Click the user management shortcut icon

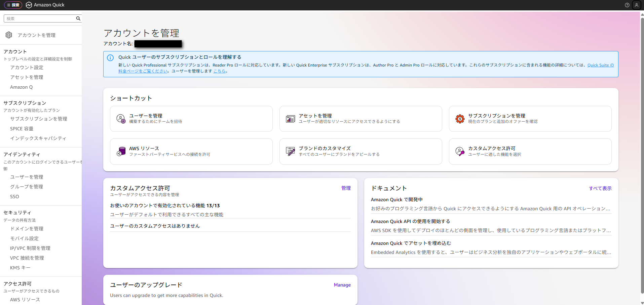121,119
